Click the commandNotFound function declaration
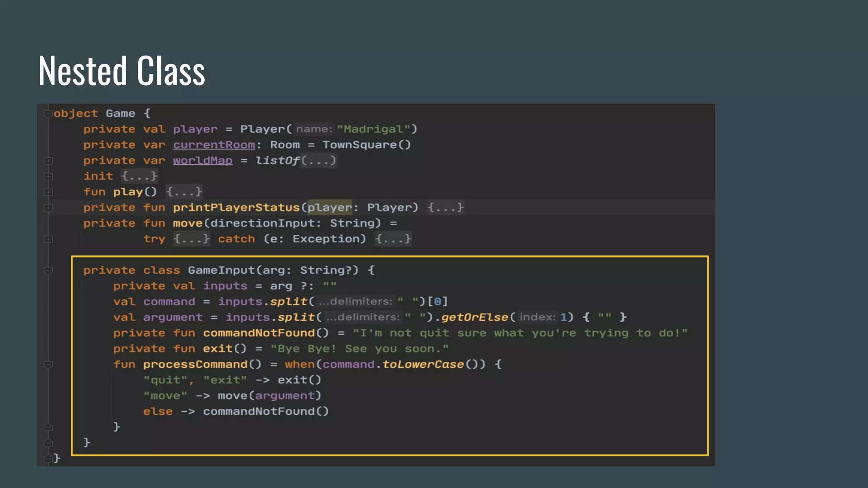The width and height of the screenshot is (868, 488). point(259,333)
